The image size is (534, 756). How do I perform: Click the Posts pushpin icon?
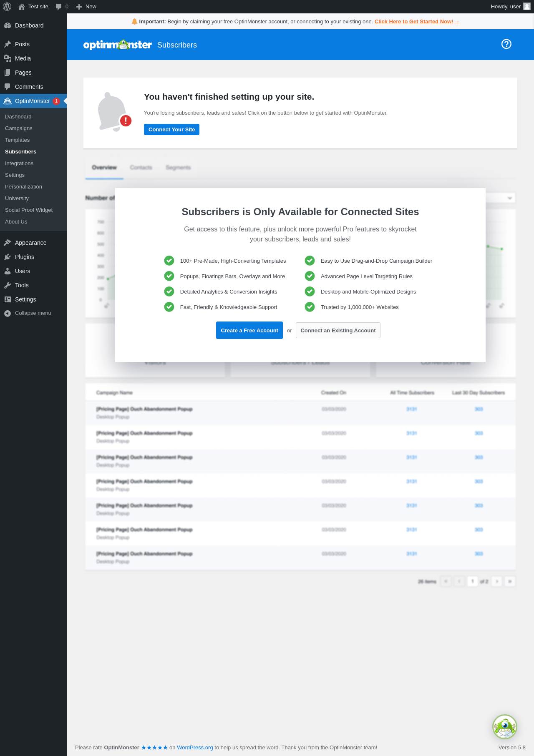pos(8,44)
